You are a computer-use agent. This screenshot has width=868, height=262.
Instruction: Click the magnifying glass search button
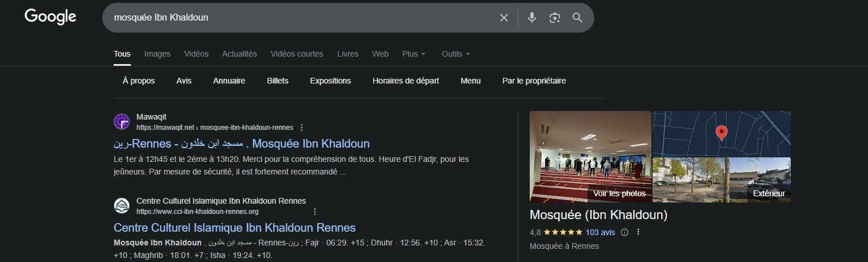pyautogui.click(x=577, y=18)
